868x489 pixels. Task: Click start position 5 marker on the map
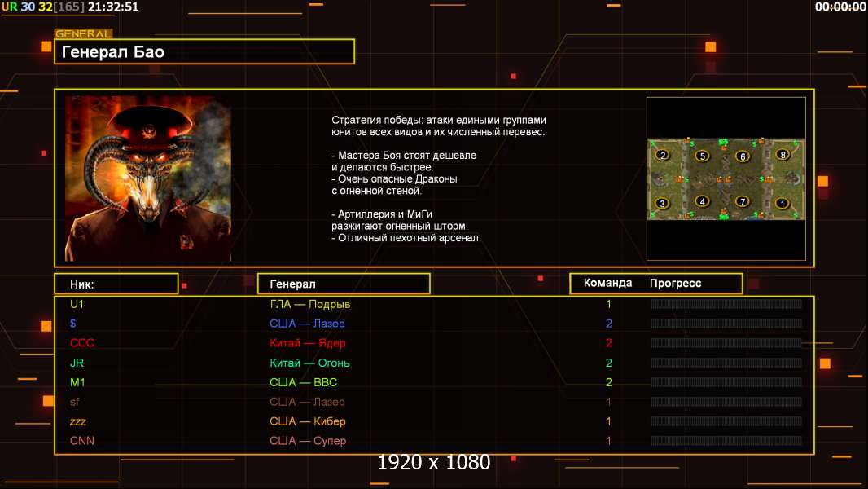pos(703,156)
